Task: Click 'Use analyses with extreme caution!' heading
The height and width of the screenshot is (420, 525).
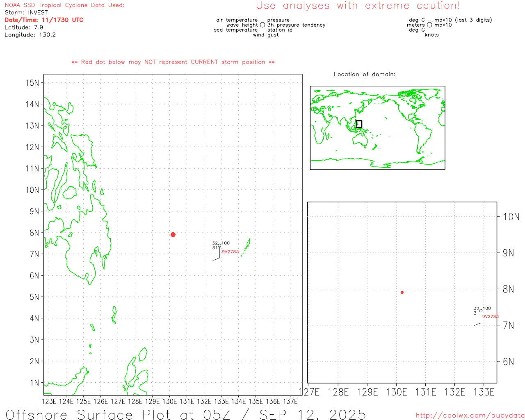Action: tap(358, 6)
